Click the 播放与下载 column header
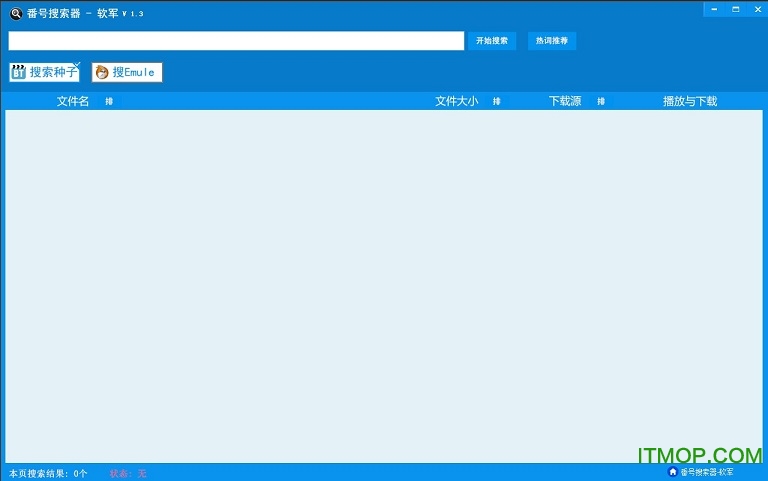This screenshot has width=768, height=481. [x=690, y=101]
